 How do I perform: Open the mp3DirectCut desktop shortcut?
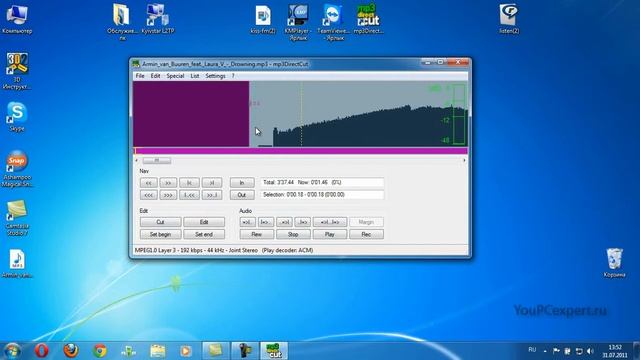368,19
